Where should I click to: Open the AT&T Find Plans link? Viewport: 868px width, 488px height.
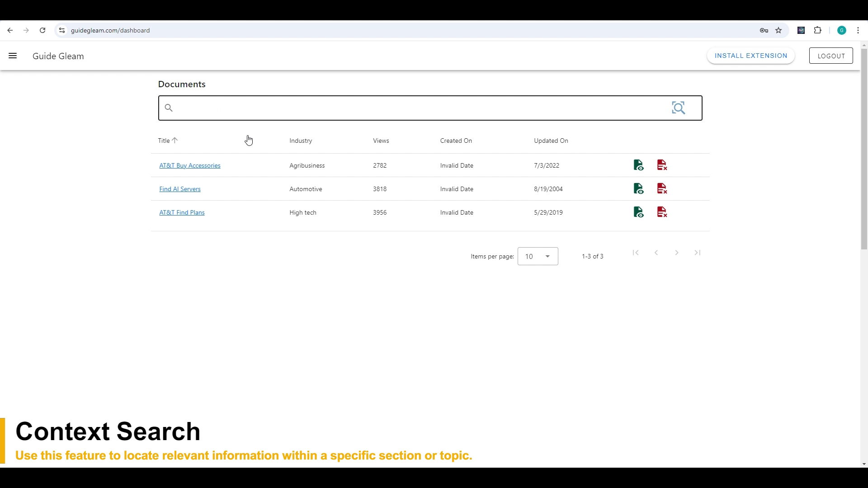click(182, 212)
